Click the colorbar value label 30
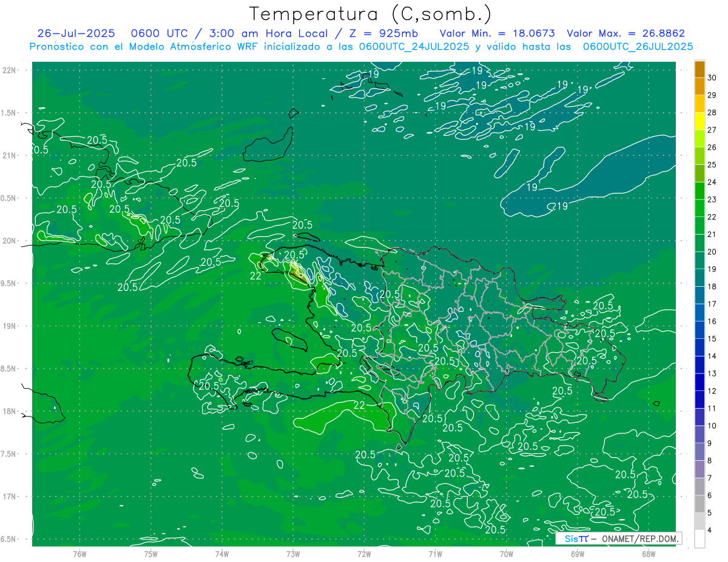This screenshot has height=562, width=728. [712, 78]
